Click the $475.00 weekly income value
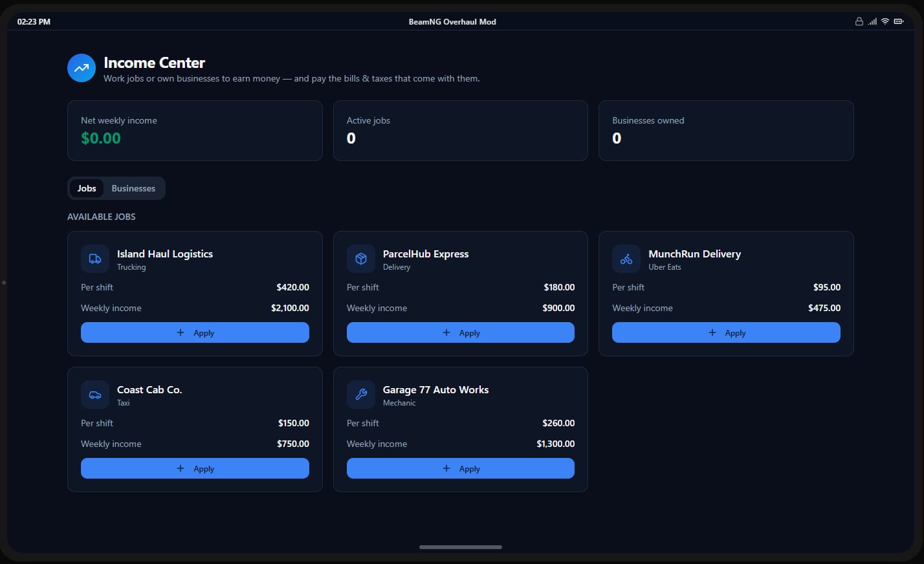 (824, 308)
